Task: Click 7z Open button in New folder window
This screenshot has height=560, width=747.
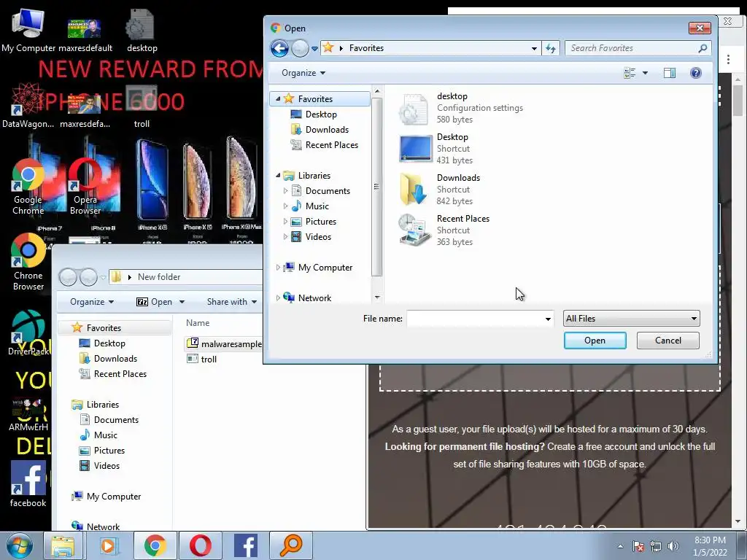Action: (155, 302)
